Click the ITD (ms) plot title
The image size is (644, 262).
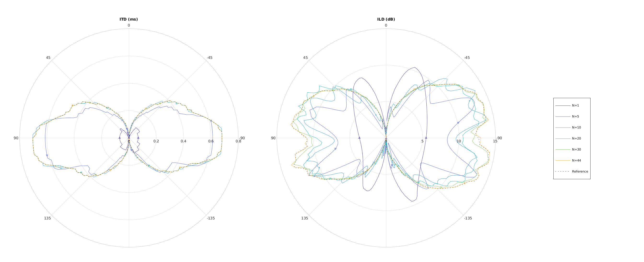click(x=128, y=19)
